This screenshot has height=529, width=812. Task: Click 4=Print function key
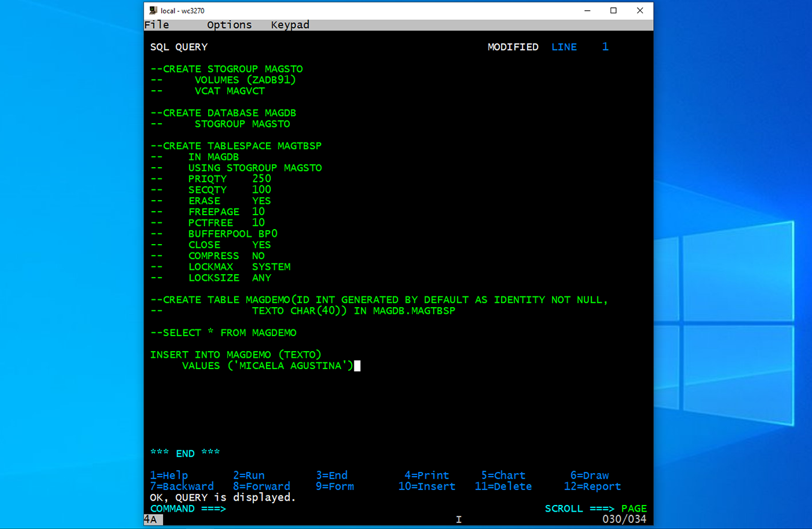coord(426,475)
